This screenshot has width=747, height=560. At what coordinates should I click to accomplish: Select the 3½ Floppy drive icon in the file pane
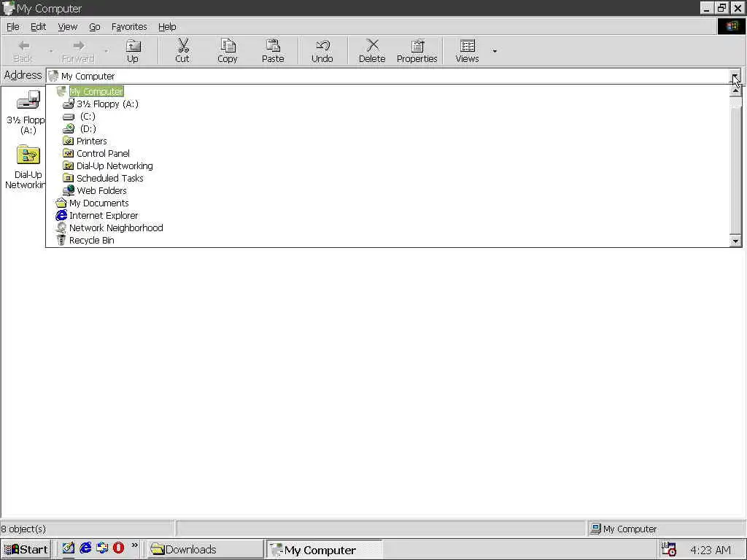pos(28,101)
